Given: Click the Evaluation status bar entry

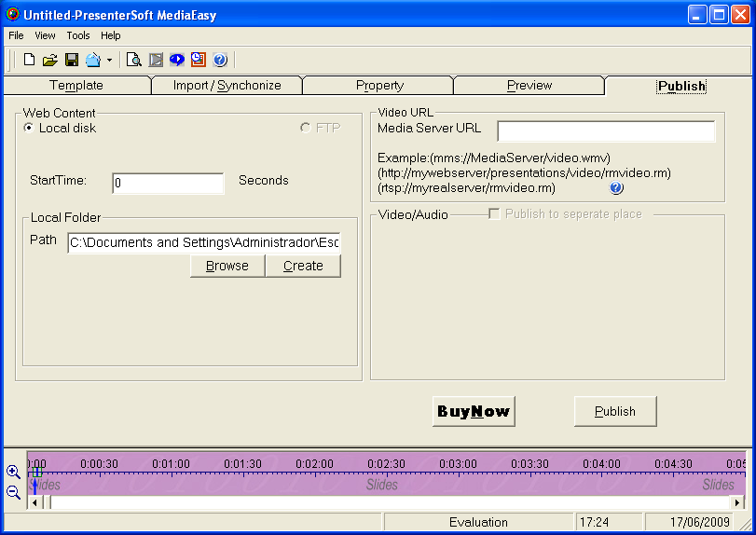Looking at the screenshot, I should pos(478,523).
